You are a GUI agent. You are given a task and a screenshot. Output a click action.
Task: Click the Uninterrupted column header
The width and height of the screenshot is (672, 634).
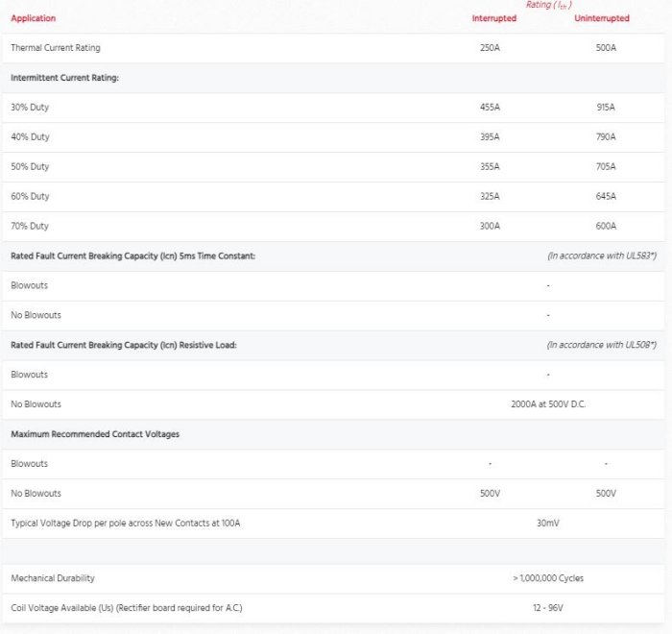(x=602, y=18)
